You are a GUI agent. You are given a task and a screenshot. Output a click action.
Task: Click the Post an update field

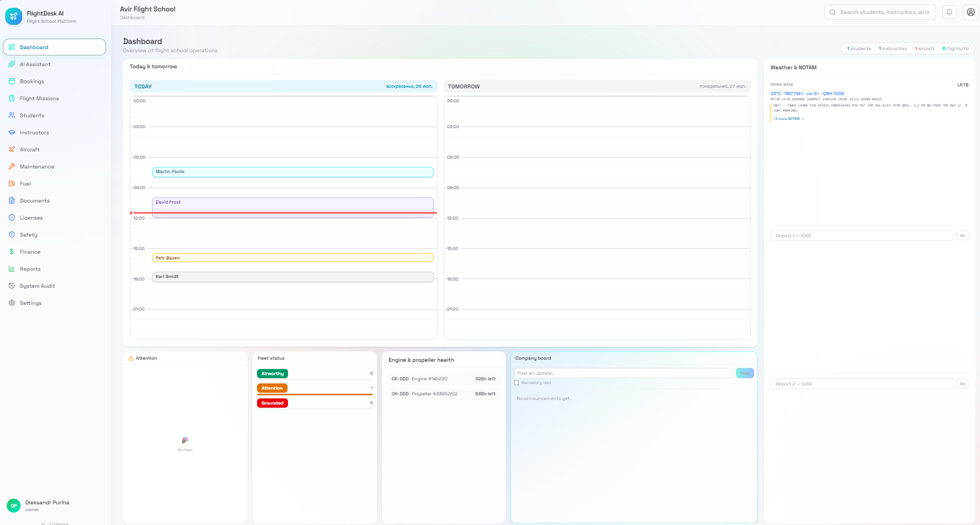tap(624, 373)
